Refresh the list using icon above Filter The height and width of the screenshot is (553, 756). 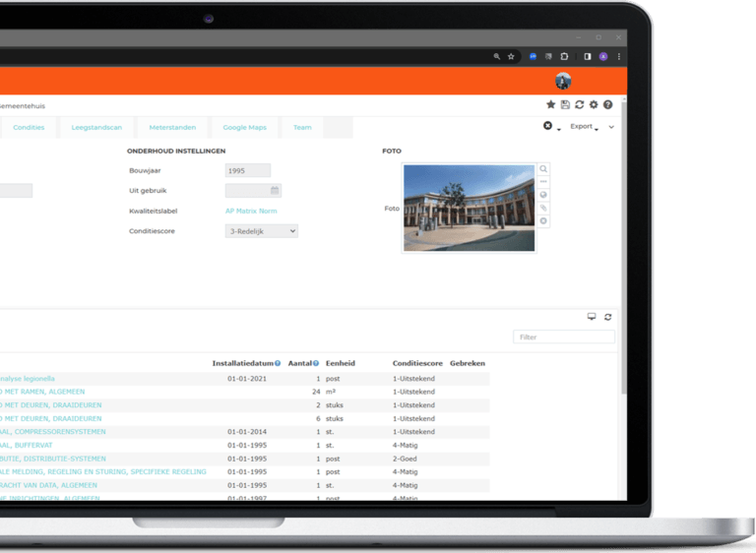pyautogui.click(x=608, y=317)
